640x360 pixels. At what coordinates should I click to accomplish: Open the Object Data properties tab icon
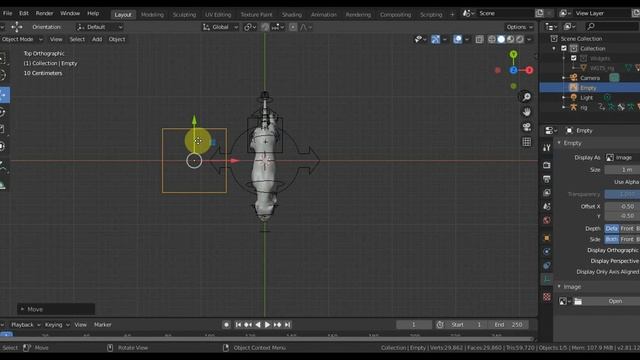[x=547, y=279]
